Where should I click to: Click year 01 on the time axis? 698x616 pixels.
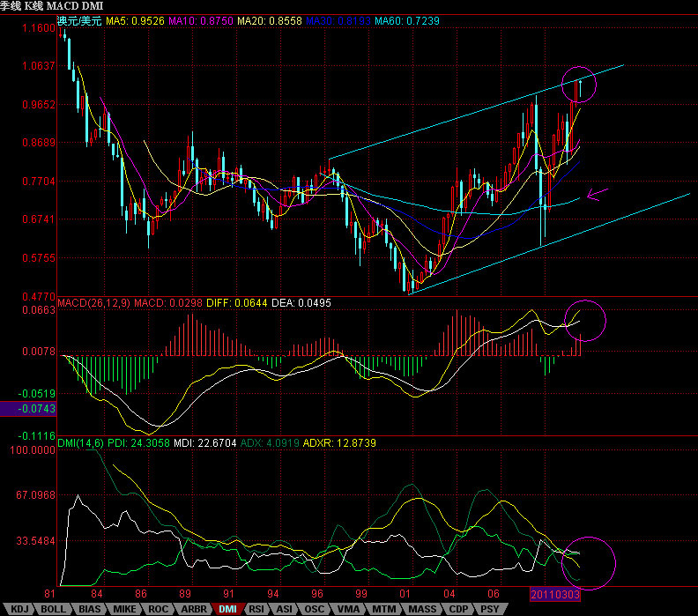click(405, 594)
